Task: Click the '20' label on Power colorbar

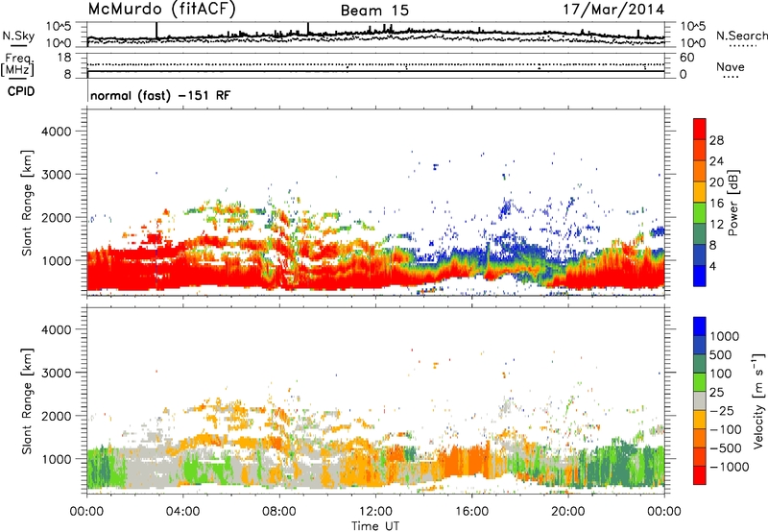Action: pyautogui.click(x=716, y=182)
